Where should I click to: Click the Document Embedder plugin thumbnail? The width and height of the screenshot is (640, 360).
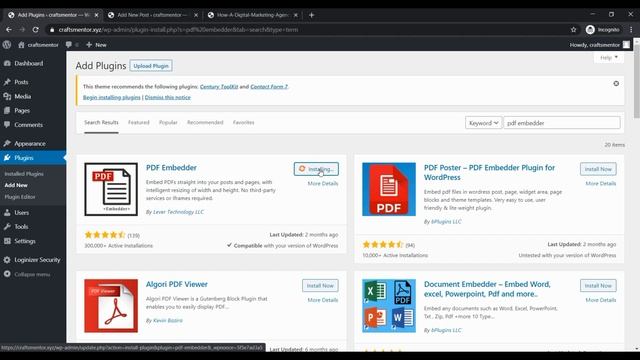[389, 306]
